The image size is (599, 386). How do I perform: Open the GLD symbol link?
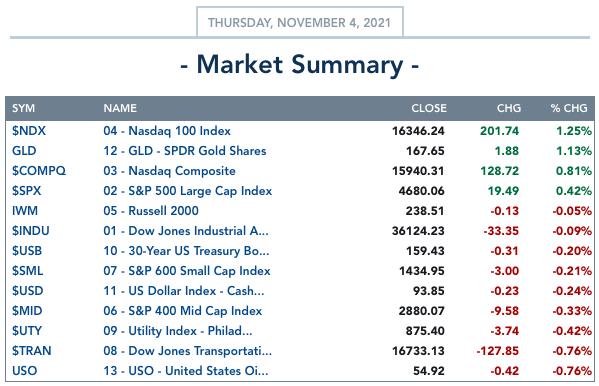pos(24,151)
